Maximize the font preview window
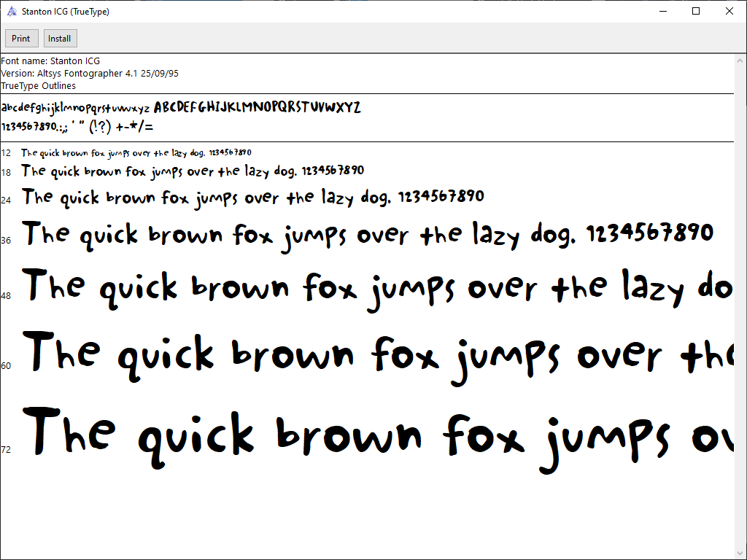The width and height of the screenshot is (747, 560). (x=696, y=11)
